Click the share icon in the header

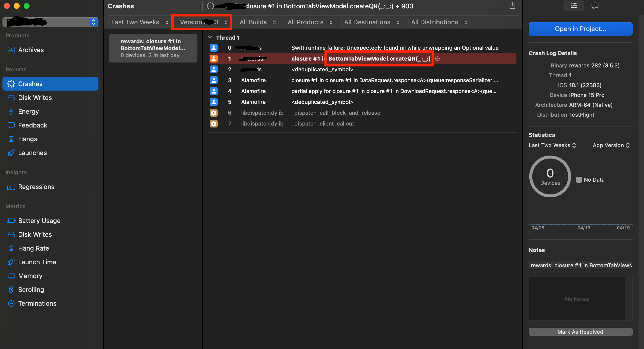pyautogui.click(x=512, y=6)
